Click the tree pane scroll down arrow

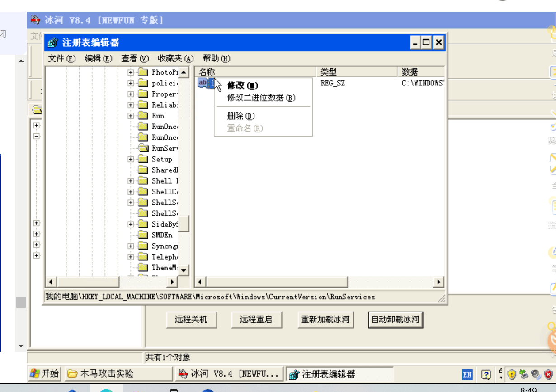point(184,270)
